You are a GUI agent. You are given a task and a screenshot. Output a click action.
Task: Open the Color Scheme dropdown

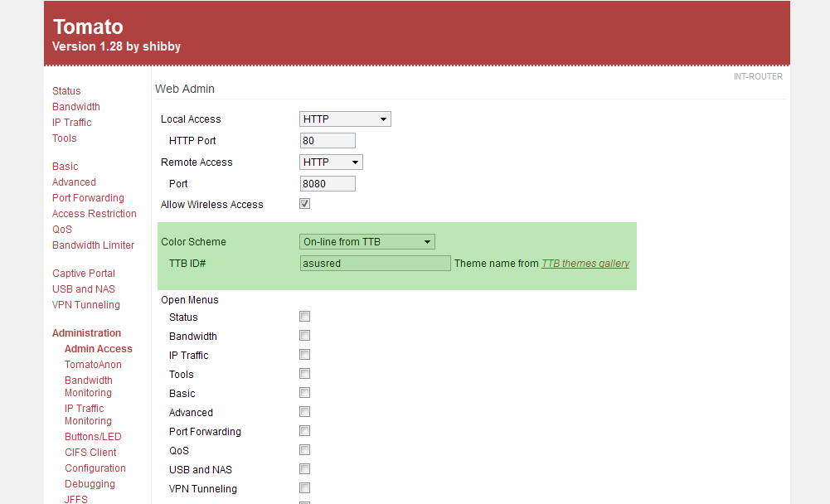tap(367, 242)
